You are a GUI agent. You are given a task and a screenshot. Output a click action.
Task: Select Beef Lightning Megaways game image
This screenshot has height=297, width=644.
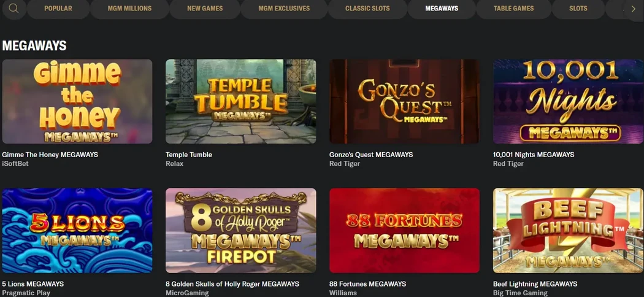point(569,231)
